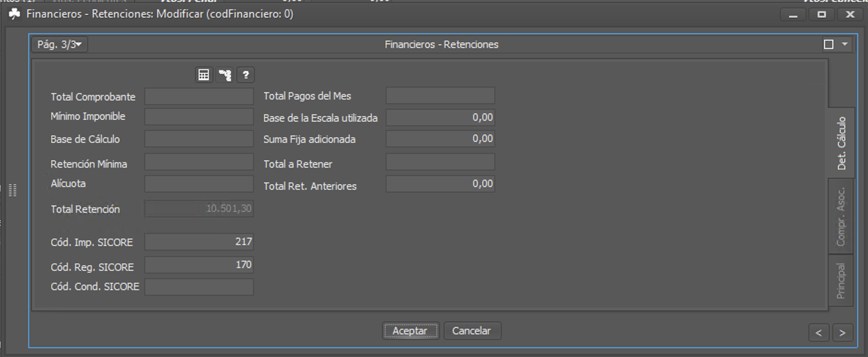Switch to the Compr. Asoc. tab

point(841,216)
